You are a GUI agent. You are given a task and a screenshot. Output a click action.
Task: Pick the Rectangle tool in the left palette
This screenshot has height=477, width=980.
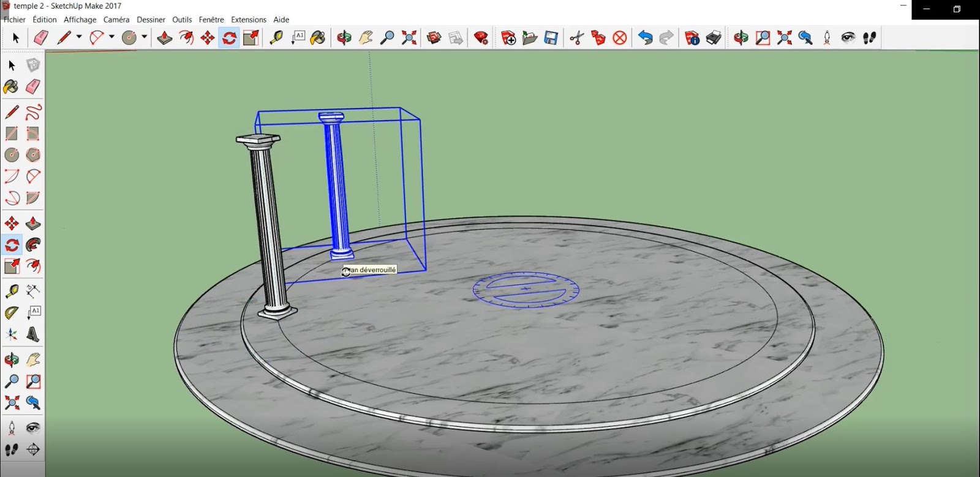[x=12, y=133]
